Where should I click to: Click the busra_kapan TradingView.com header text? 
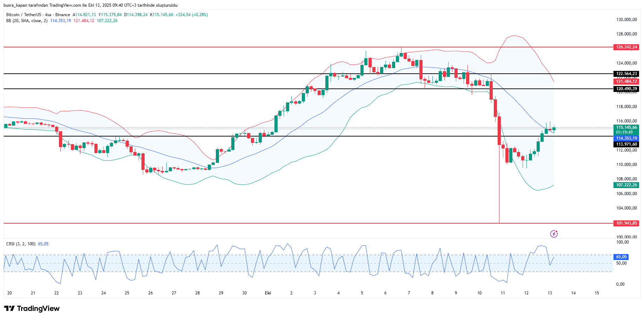(x=90, y=5)
